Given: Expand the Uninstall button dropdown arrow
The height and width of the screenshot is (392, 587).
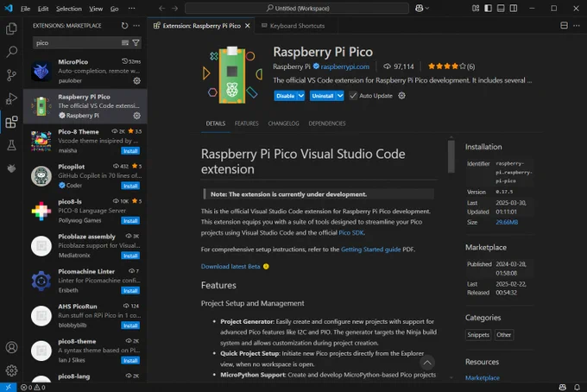Looking at the screenshot, I should point(340,96).
